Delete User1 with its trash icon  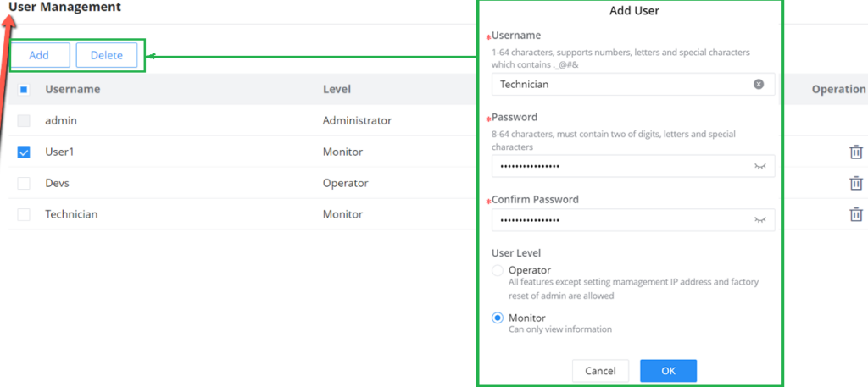[x=856, y=152]
